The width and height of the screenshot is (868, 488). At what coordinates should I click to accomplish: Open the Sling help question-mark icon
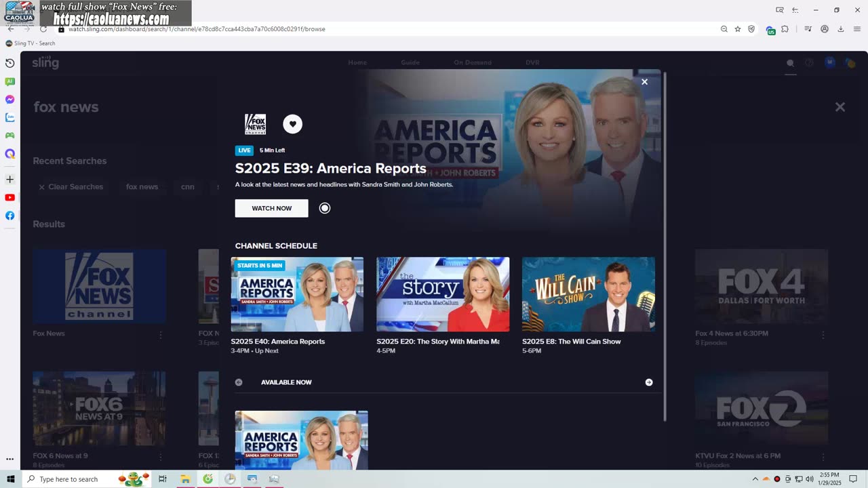[809, 63]
